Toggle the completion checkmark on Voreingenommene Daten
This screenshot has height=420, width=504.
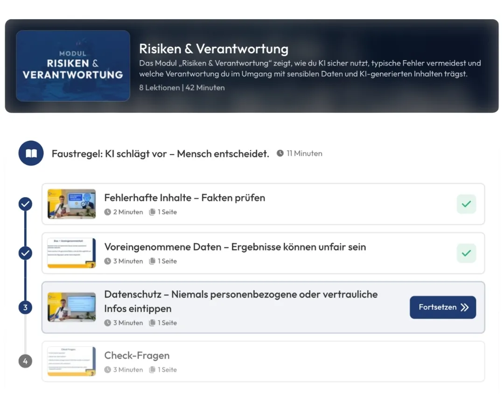click(466, 253)
